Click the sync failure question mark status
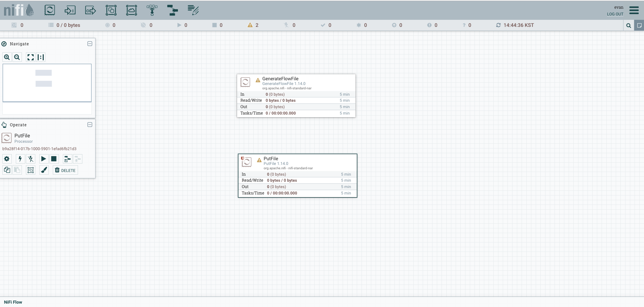The image size is (644, 307). (x=464, y=25)
